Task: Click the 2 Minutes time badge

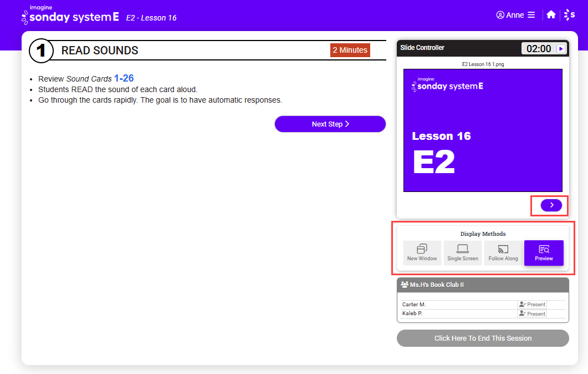Action: (350, 50)
